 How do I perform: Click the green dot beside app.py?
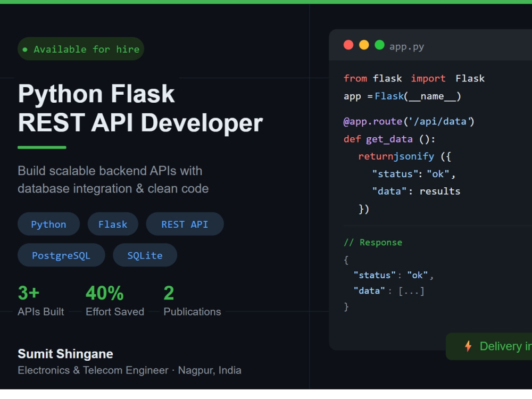(379, 45)
